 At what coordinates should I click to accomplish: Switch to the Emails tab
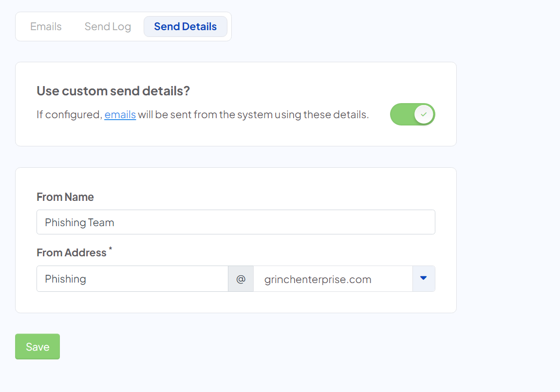45,26
